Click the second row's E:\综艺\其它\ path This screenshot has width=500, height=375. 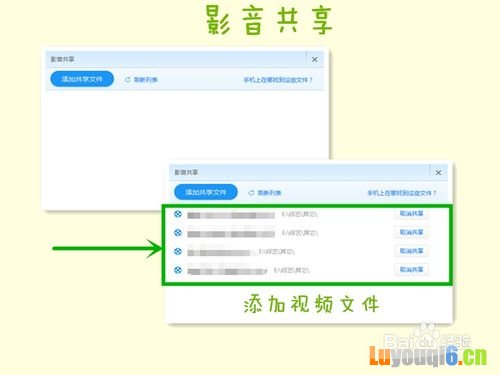click(299, 233)
